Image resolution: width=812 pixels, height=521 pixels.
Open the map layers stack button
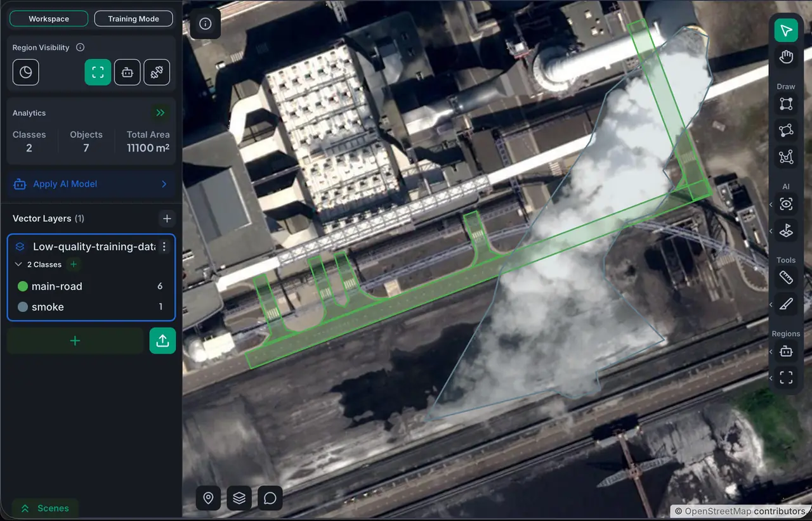[239, 498]
